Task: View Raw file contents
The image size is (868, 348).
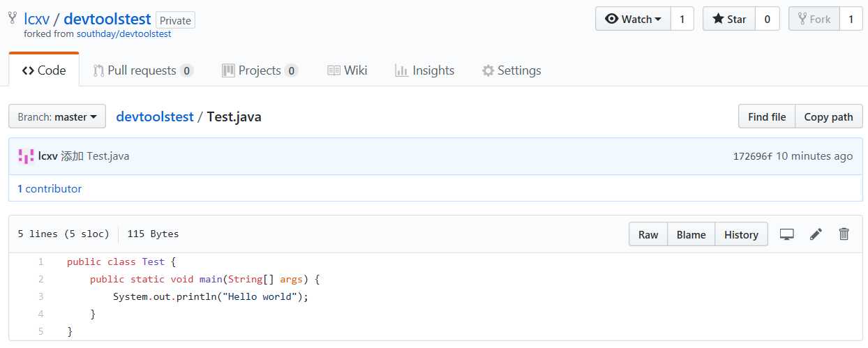Action: pyautogui.click(x=648, y=234)
